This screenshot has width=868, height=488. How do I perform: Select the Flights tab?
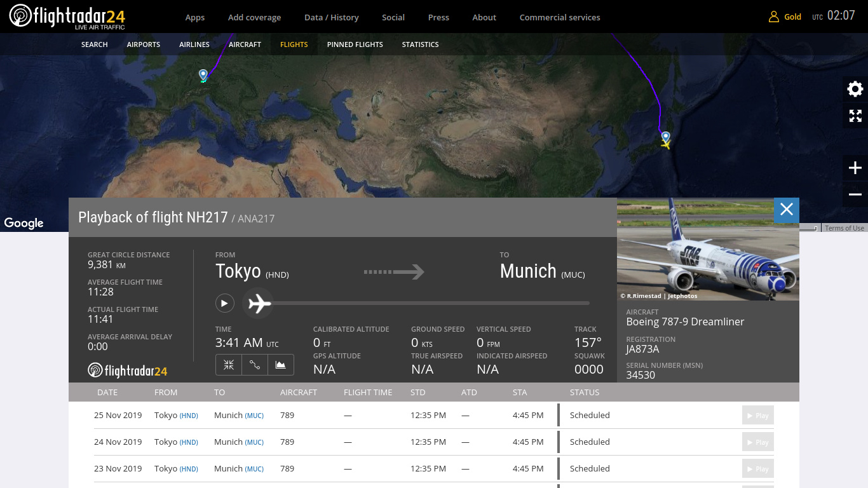(294, 44)
